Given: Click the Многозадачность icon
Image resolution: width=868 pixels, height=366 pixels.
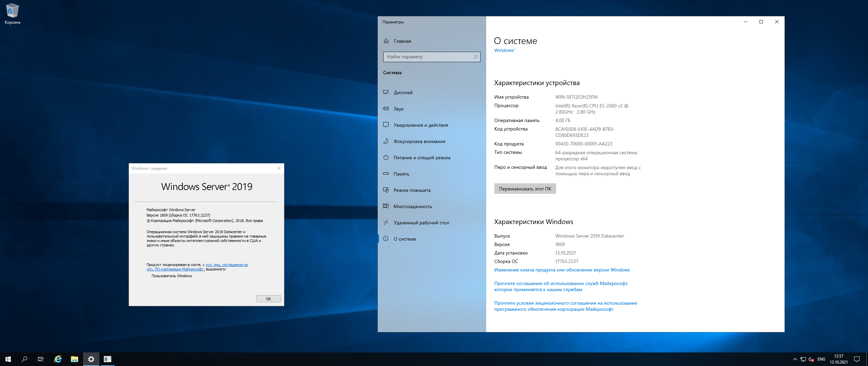Looking at the screenshot, I should point(386,206).
